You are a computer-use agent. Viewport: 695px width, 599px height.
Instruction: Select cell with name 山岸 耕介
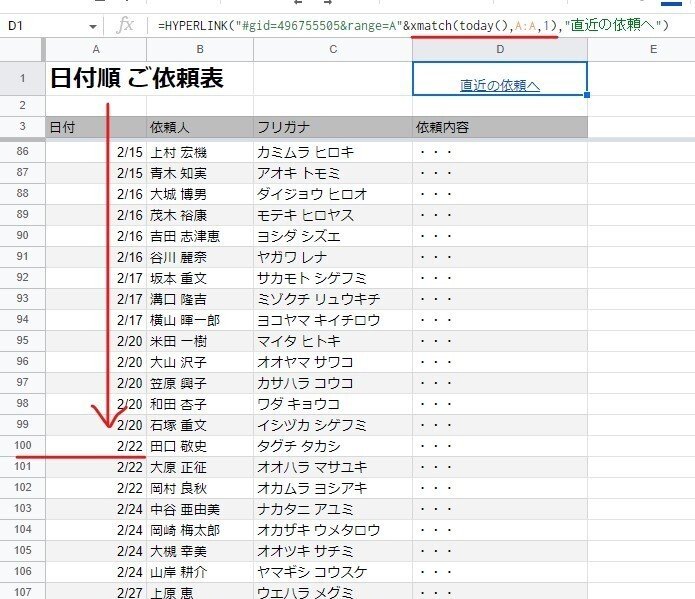coord(200,572)
